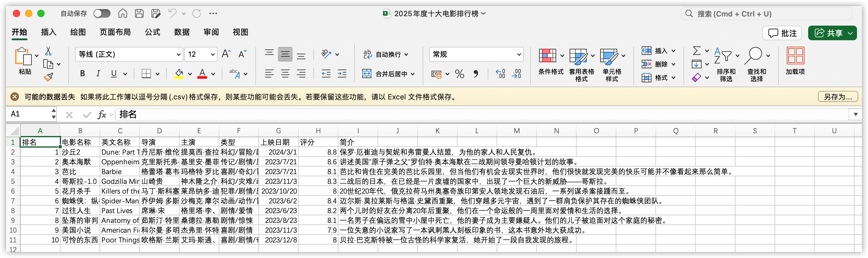868x258 pixels.
Task: Click the italic I icon
Action: [x=98, y=74]
